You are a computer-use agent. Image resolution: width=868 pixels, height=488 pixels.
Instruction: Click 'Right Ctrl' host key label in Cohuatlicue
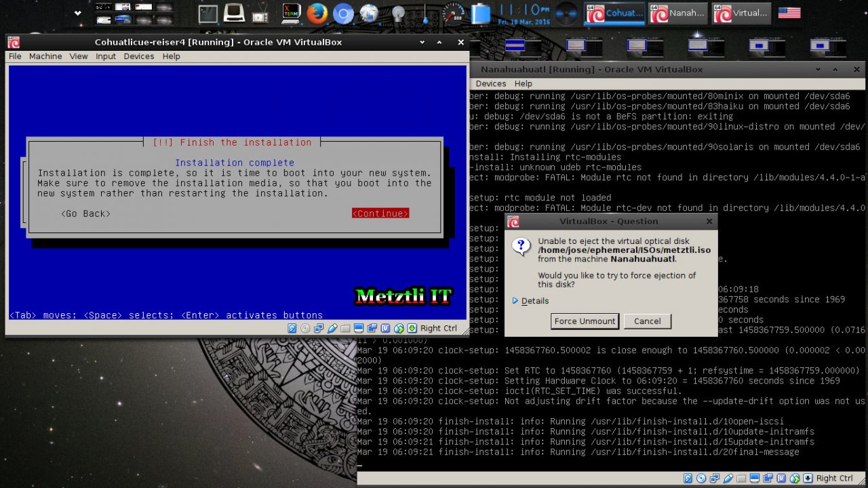[439, 328]
